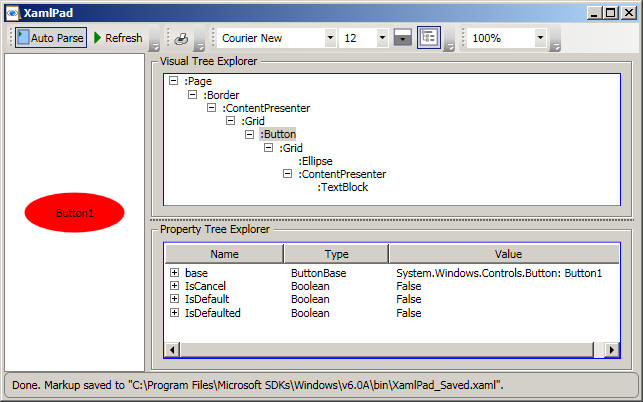Viewport: 643px width, 402px height.
Task: Collapse the :Page tree node
Action: point(174,80)
